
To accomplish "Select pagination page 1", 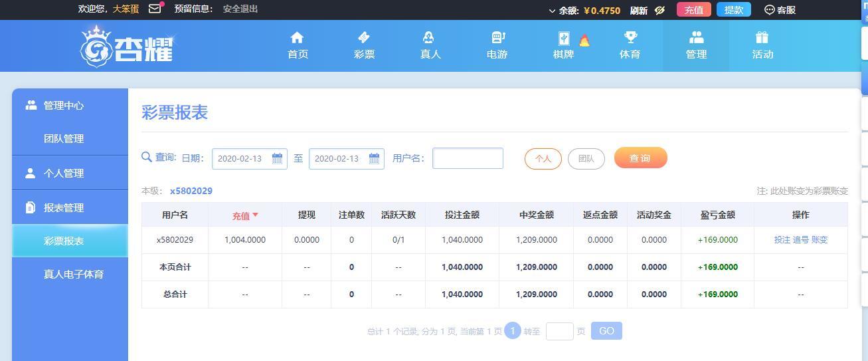I will [513, 330].
